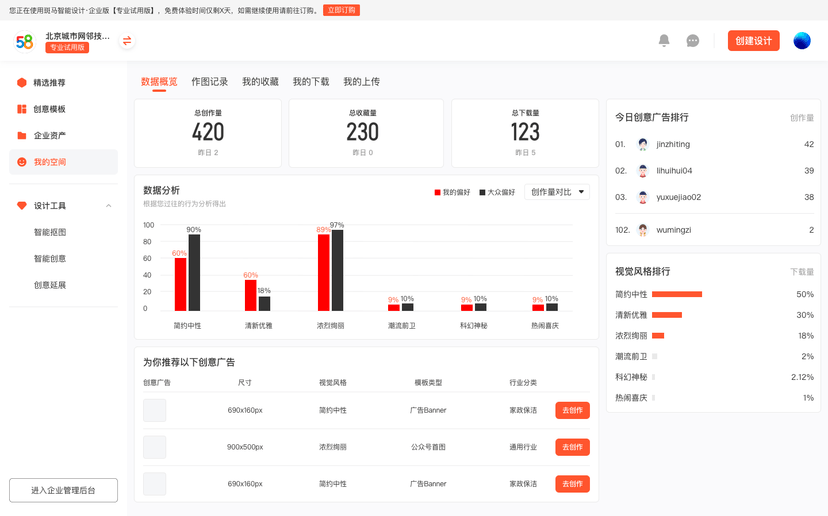Switch to 数据概览 tab
This screenshot has height=516, width=828.
pyautogui.click(x=159, y=82)
